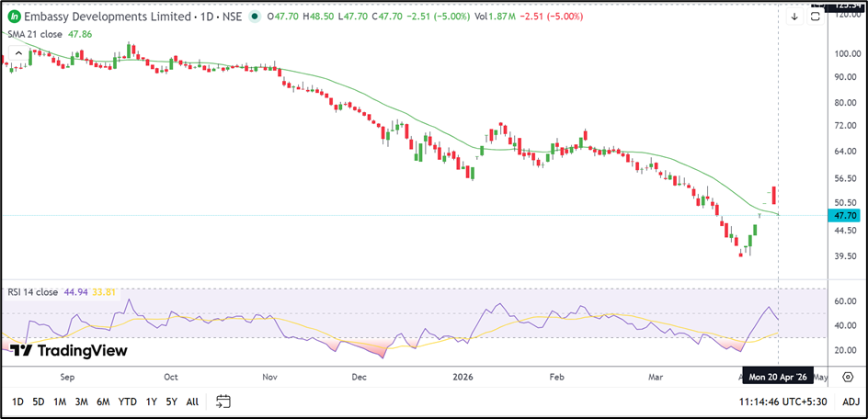Viewport: 868px width, 419px height.
Task: Open the Go to date calendar icon
Action: pos(223,402)
